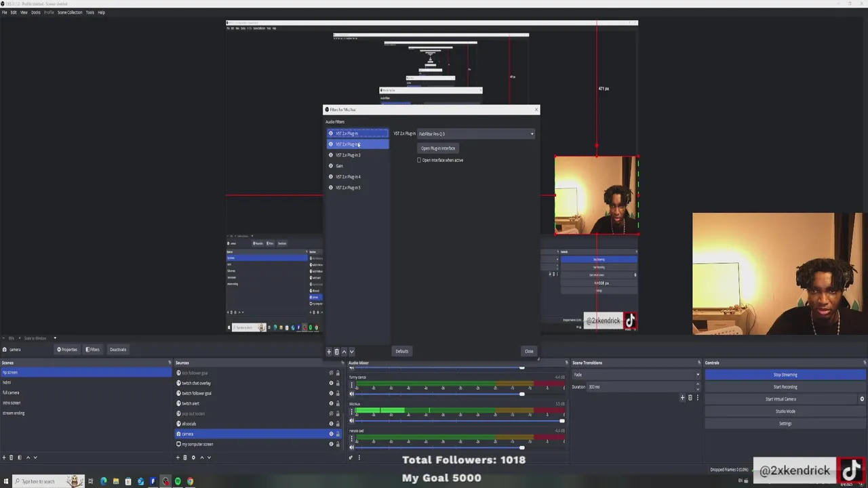This screenshot has width=868, height=488.
Task: Open virtual camera settings gear
Action: [x=862, y=399]
